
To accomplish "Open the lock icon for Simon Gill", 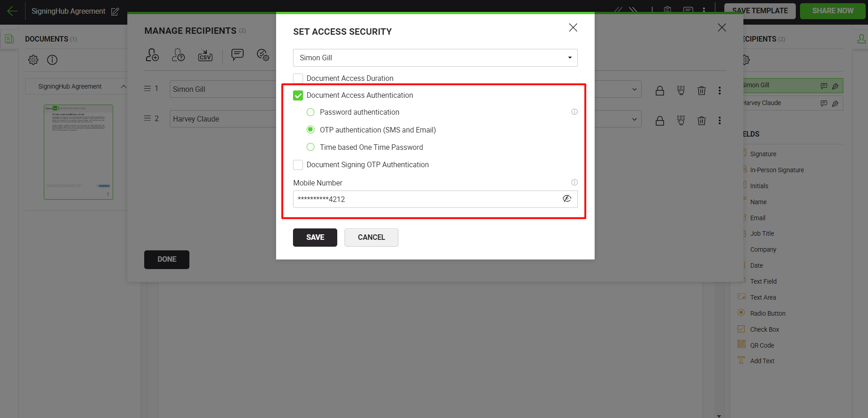I will click(659, 90).
